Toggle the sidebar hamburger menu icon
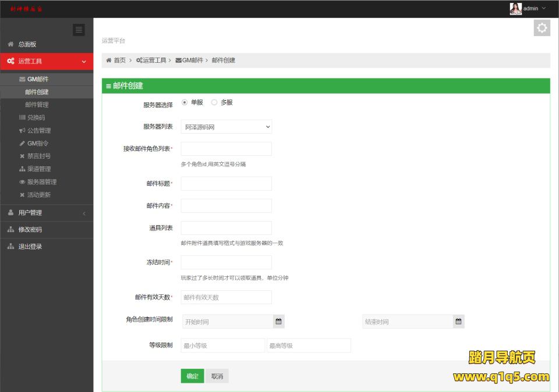Viewport: 559px width, 392px height. [x=79, y=30]
